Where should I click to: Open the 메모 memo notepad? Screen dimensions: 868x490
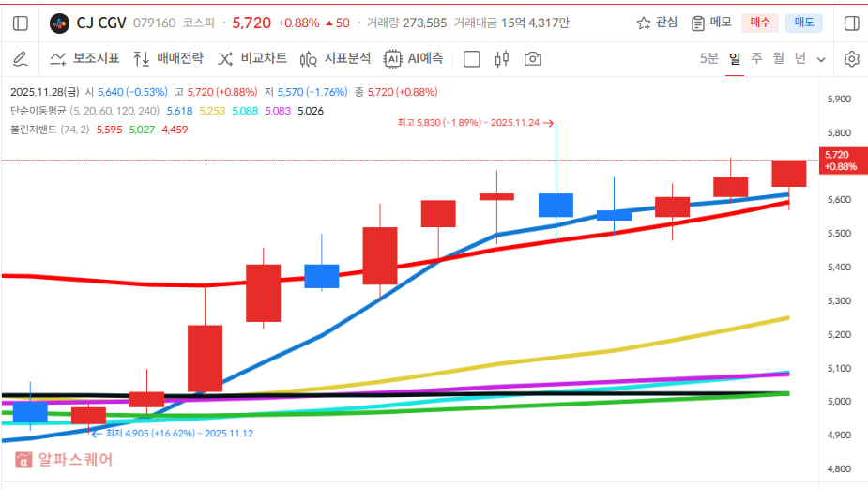(710, 23)
